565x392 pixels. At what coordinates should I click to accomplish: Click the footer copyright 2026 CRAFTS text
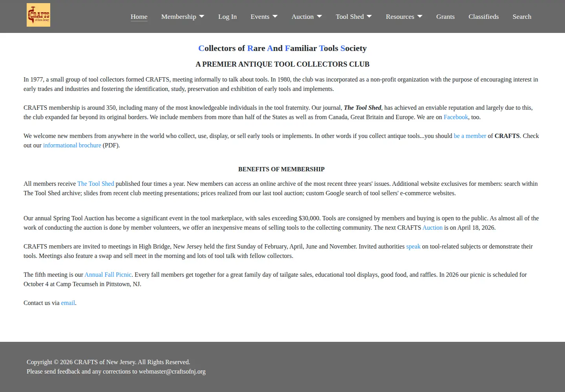point(108,362)
